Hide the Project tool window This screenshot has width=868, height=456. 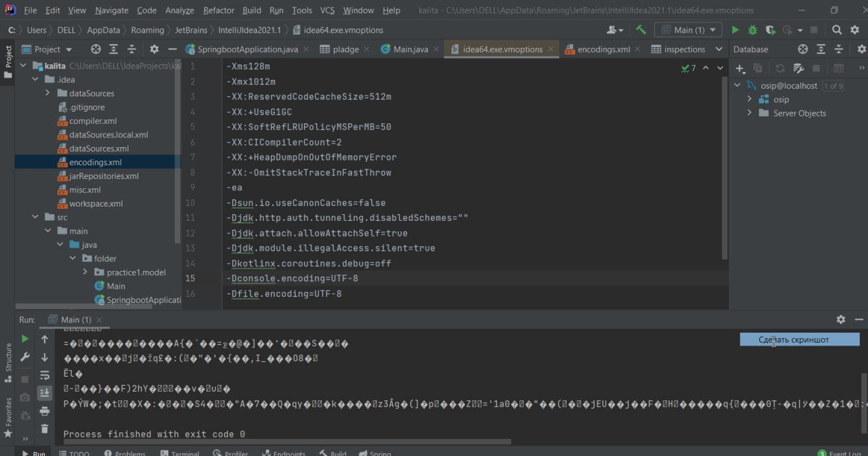click(x=173, y=49)
